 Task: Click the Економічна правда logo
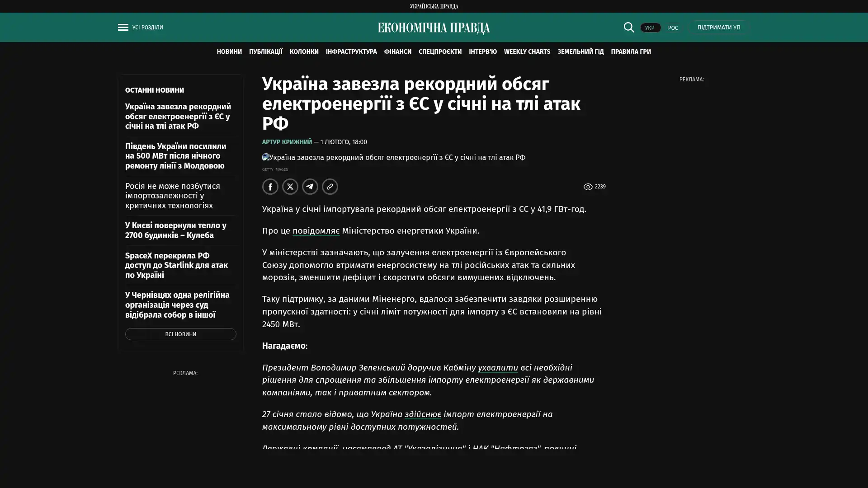(x=434, y=28)
